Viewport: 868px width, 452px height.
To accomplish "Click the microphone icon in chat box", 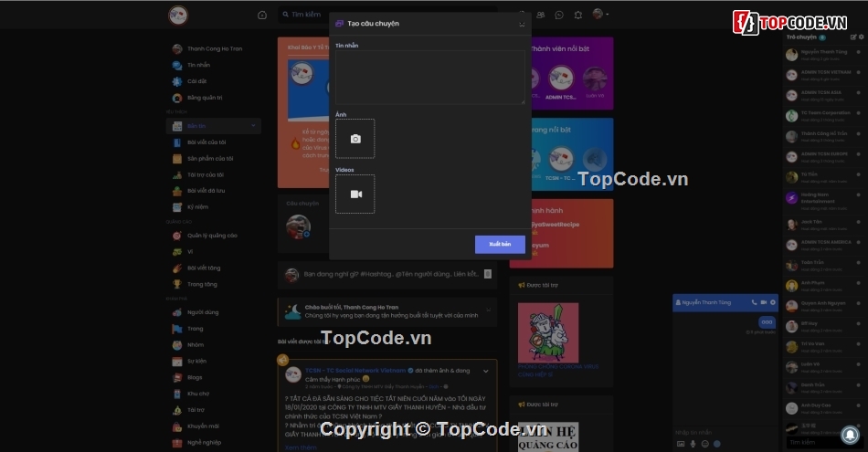I will (693, 444).
